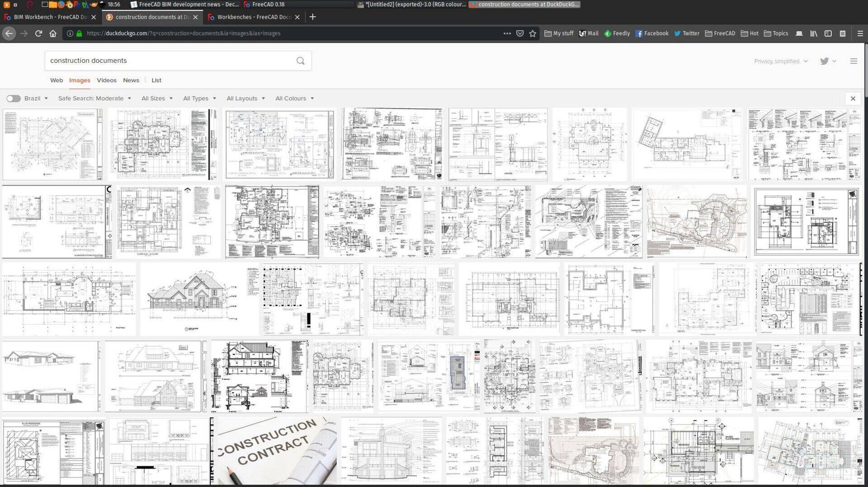Click the home icon in toolbar
This screenshot has height=487, width=868.
coord(53,33)
